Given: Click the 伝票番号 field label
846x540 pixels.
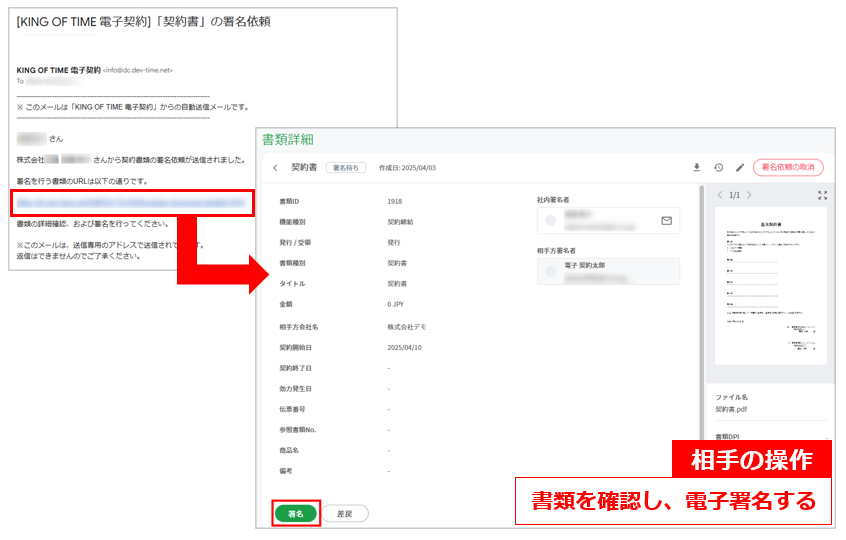Looking at the screenshot, I should pyautogui.click(x=292, y=409).
